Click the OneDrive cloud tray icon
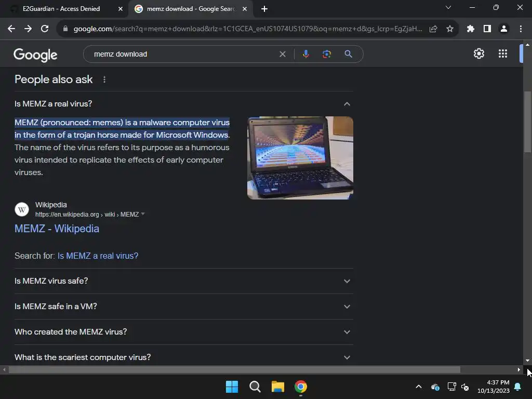The image size is (532, 399). (x=435, y=387)
